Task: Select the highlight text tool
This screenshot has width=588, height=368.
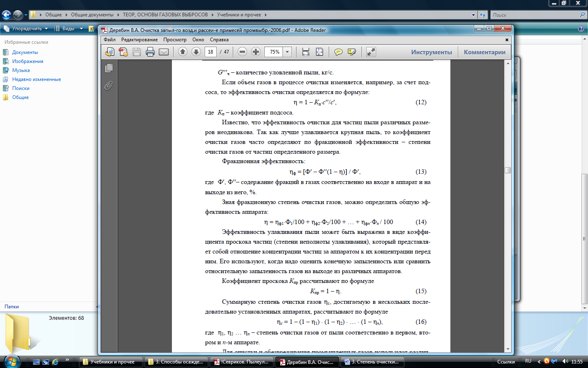Action: tap(352, 52)
